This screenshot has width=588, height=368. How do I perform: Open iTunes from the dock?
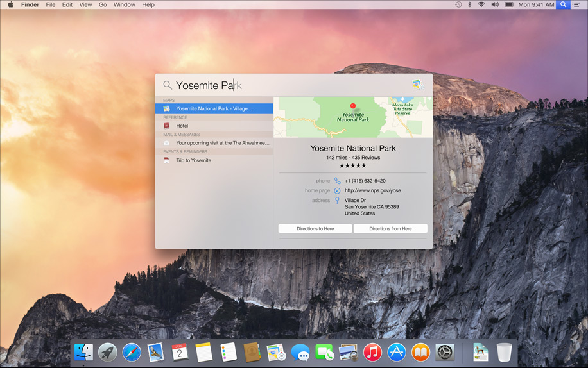(x=372, y=352)
